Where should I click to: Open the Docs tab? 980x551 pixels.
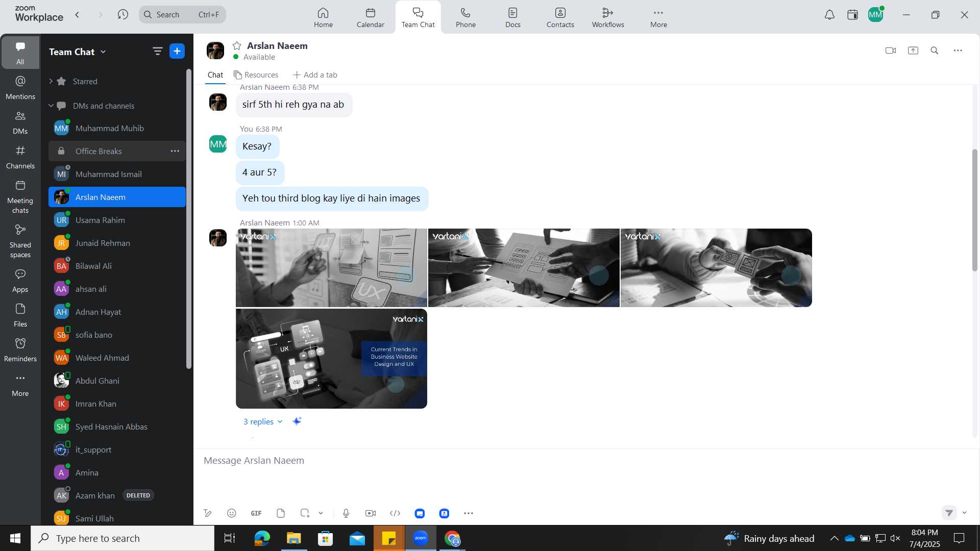coord(513,17)
